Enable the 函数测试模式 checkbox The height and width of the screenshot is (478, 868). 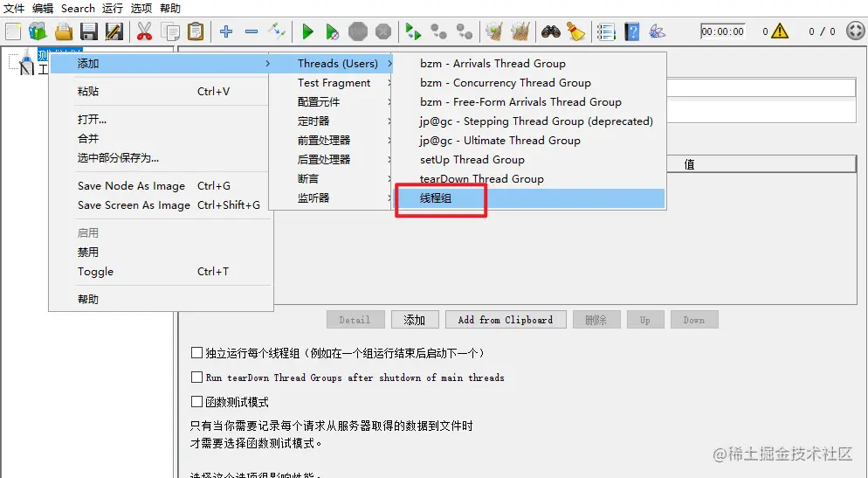coord(196,402)
